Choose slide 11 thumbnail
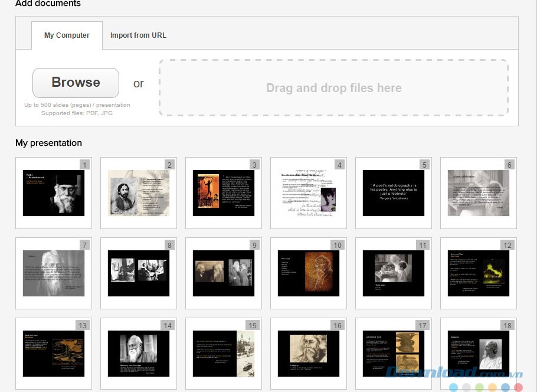 (394, 273)
